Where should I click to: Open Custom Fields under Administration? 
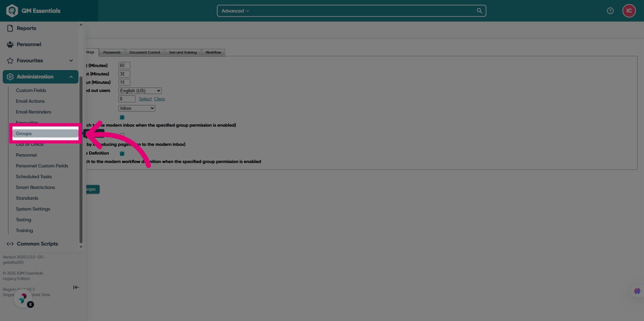[31, 90]
